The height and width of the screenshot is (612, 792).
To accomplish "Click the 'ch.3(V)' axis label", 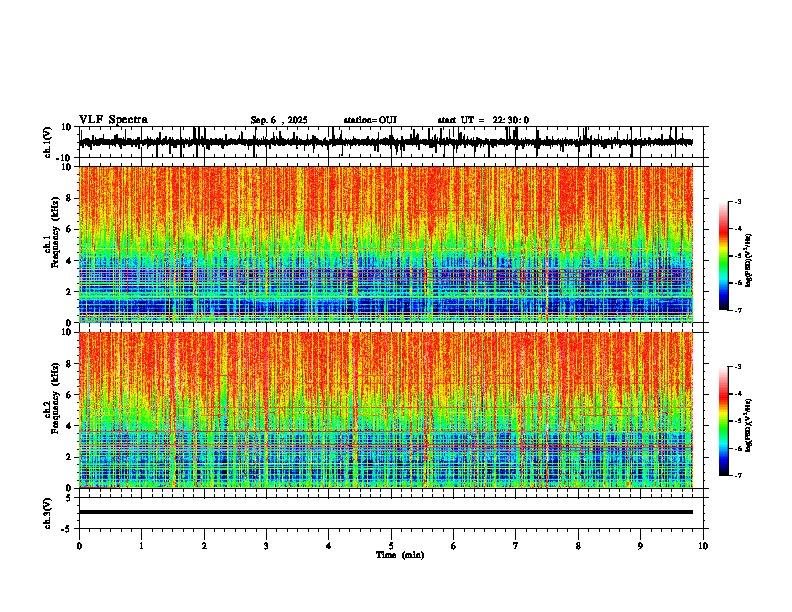I will (48, 514).
